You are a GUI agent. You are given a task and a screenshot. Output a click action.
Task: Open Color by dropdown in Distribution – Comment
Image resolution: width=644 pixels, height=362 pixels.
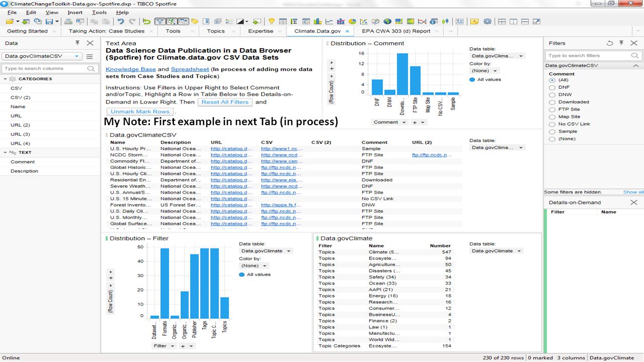485,71
